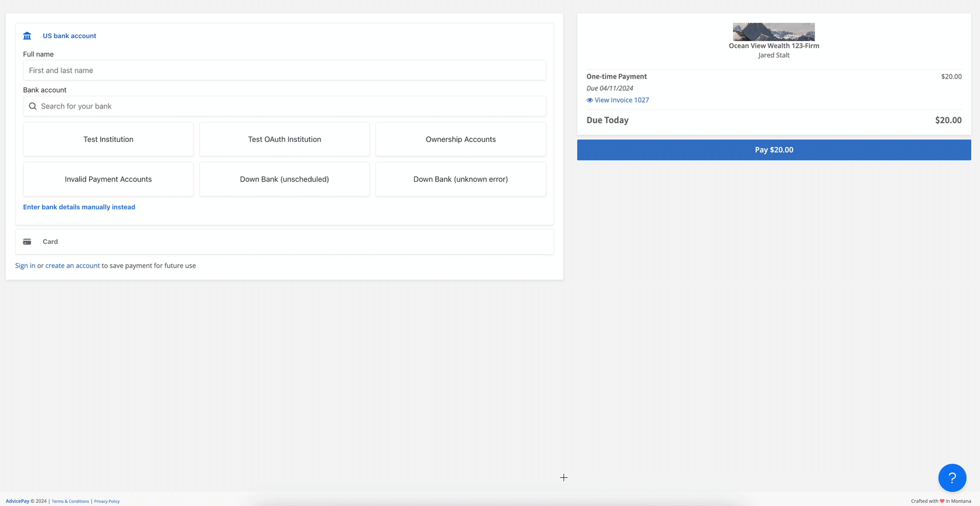980x506 pixels.
Task: Open Terms & Conditions footer link
Action: point(70,501)
